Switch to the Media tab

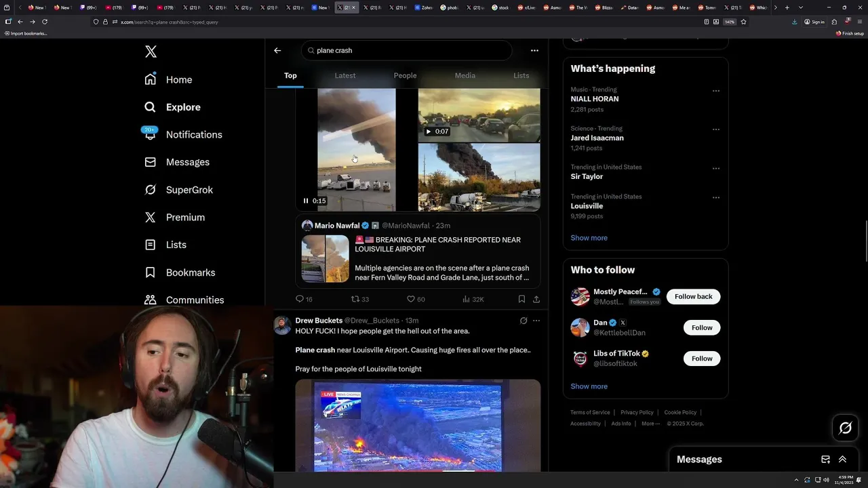[465, 75]
